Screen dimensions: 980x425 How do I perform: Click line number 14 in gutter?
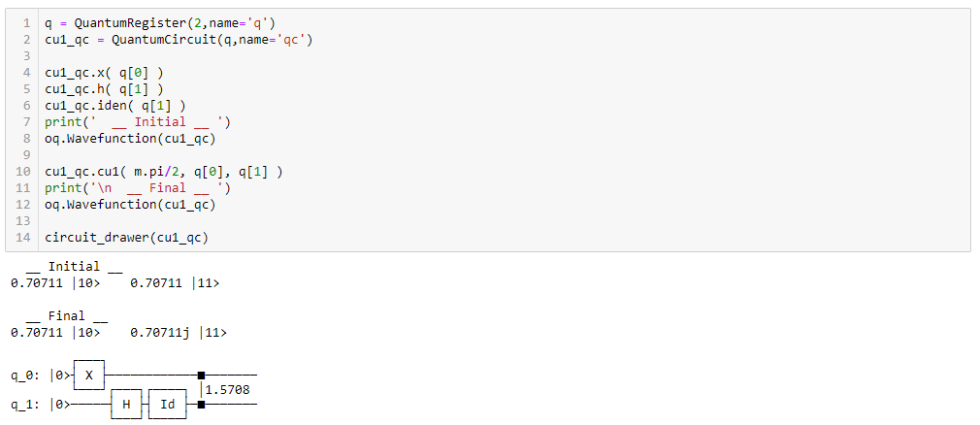pos(23,238)
